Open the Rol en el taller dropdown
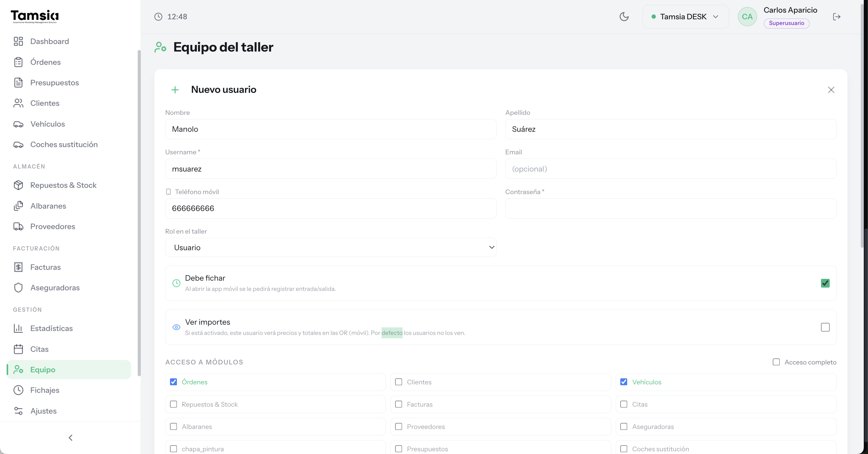Image resolution: width=868 pixels, height=454 pixels. 331,247
